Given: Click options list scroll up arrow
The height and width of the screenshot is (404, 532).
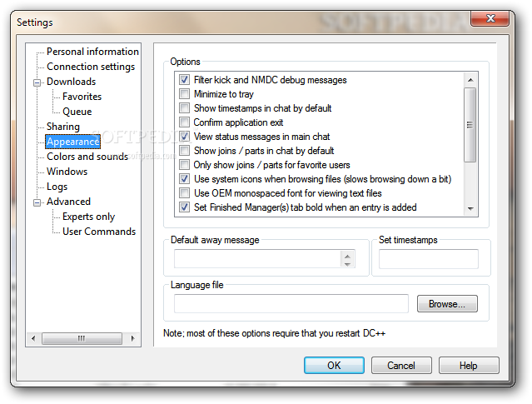Looking at the screenshot, I should [x=470, y=80].
